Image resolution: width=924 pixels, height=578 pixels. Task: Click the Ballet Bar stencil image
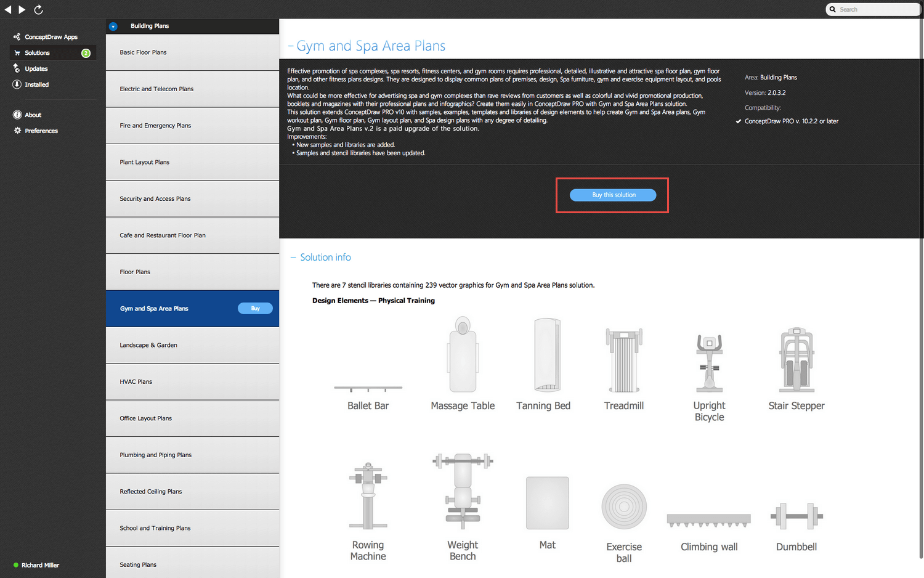tap(368, 388)
